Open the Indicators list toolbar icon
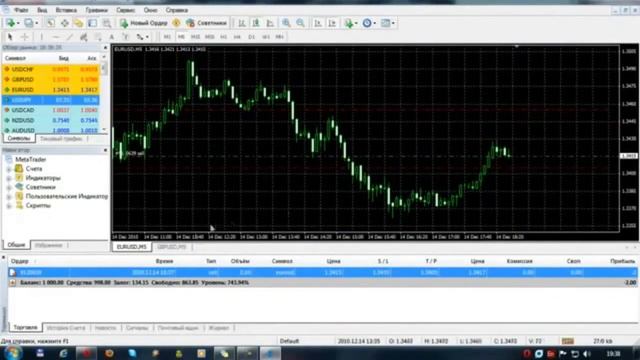Viewport: 640px width, 360px height. click(349, 23)
